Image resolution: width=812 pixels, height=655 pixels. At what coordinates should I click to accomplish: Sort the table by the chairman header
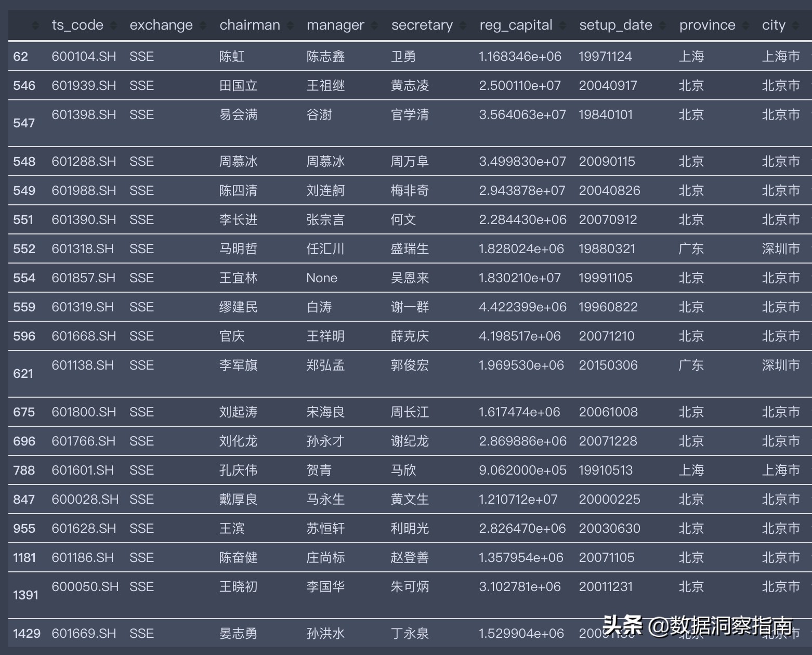click(250, 24)
